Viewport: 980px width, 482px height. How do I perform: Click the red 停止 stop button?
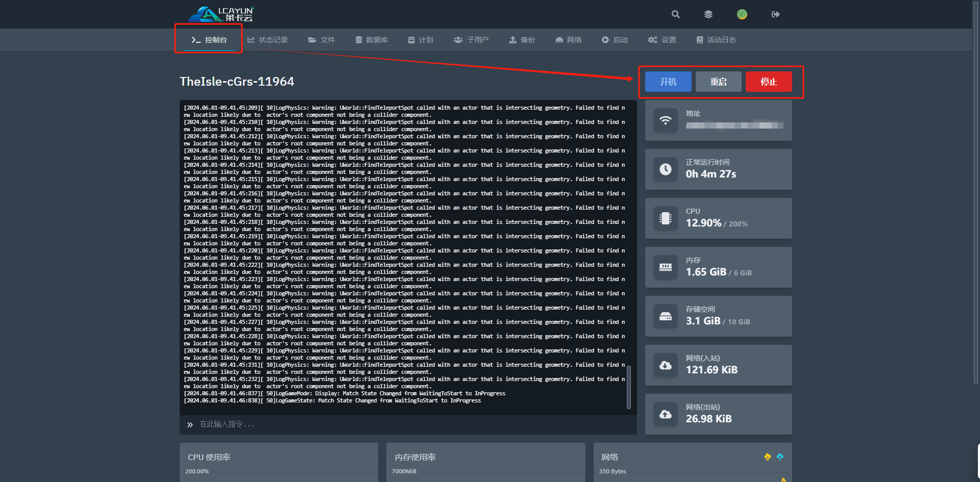tap(769, 82)
